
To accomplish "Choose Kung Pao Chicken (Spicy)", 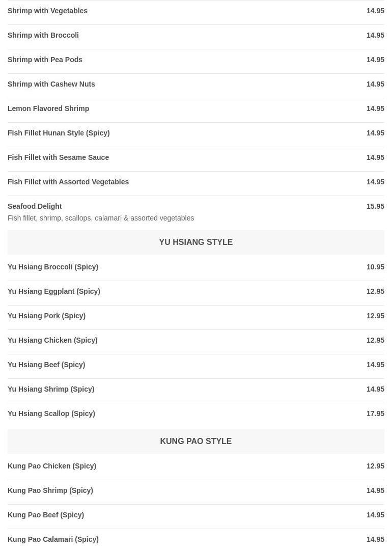I will click(x=196, y=466).
